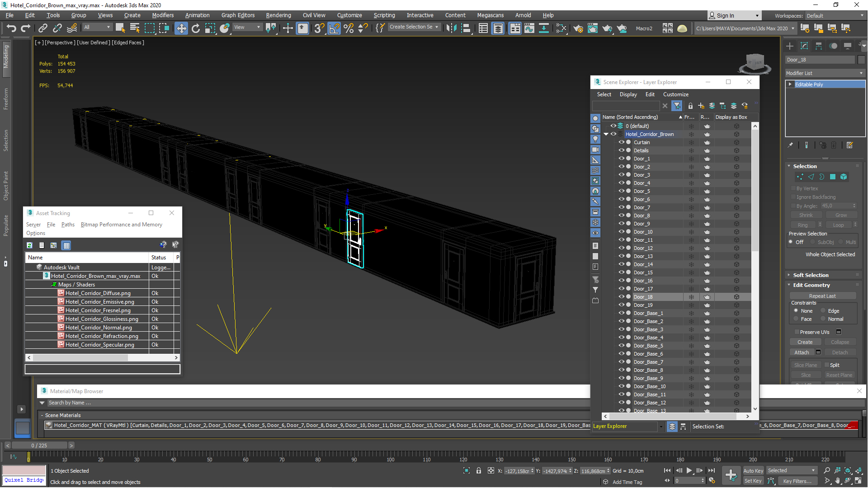Click the Mirror tool icon
Image resolution: width=868 pixels, height=488 pixels.
451,28
